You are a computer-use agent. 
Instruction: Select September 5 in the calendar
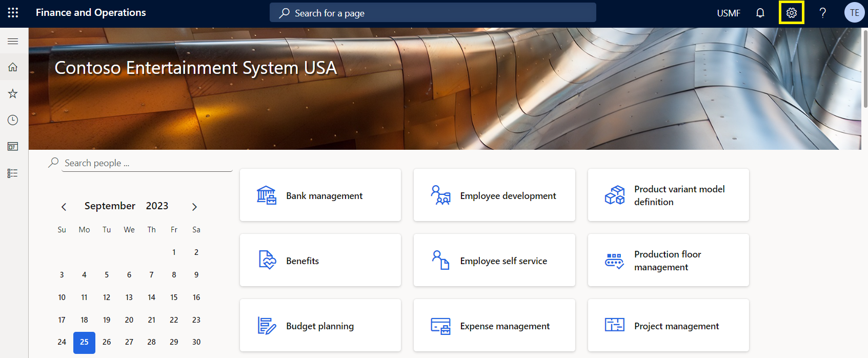click(107, 275)
